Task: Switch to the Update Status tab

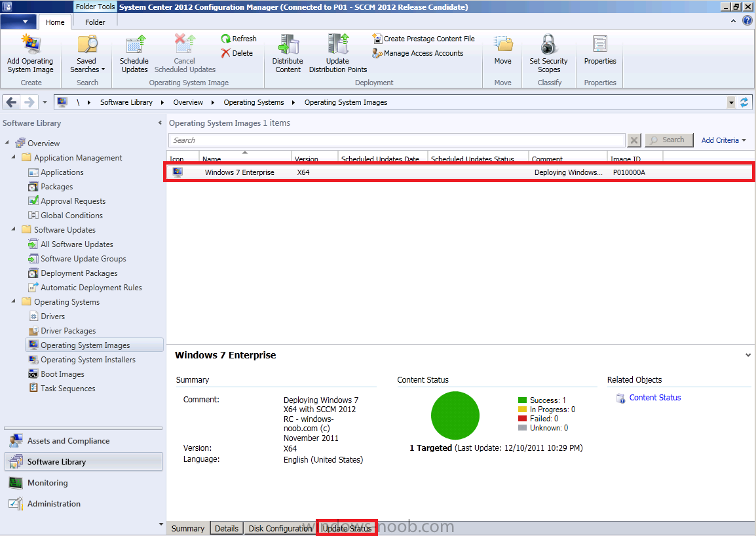Action: [347, 528]
